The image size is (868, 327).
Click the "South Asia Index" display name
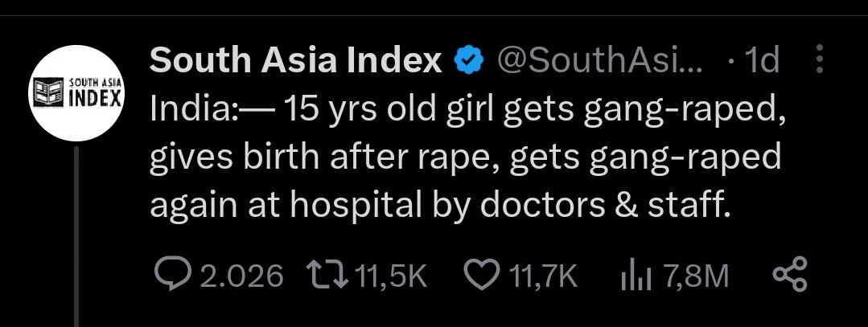(296, 61)
